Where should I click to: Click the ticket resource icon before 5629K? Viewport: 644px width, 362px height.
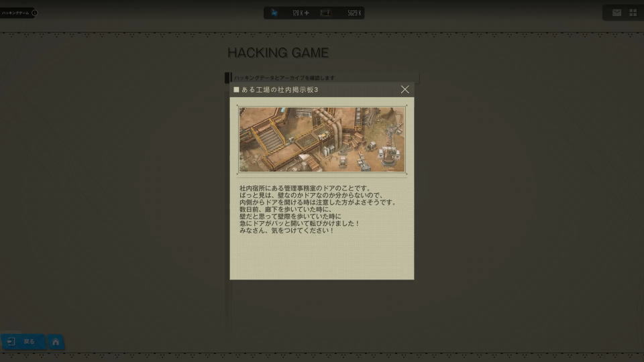click(x=325, y=13)
